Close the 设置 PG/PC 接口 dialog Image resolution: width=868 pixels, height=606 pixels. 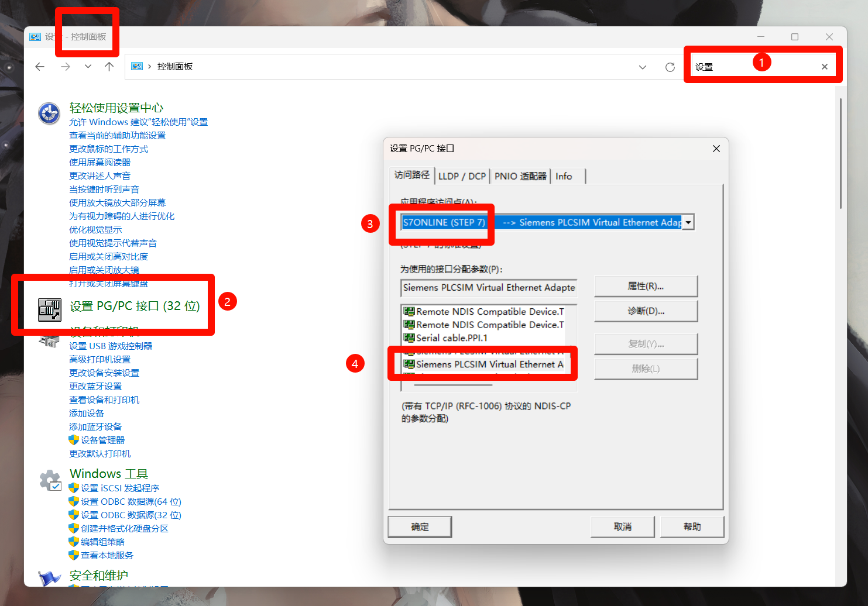pyautogui.click(x=716, y=149)
